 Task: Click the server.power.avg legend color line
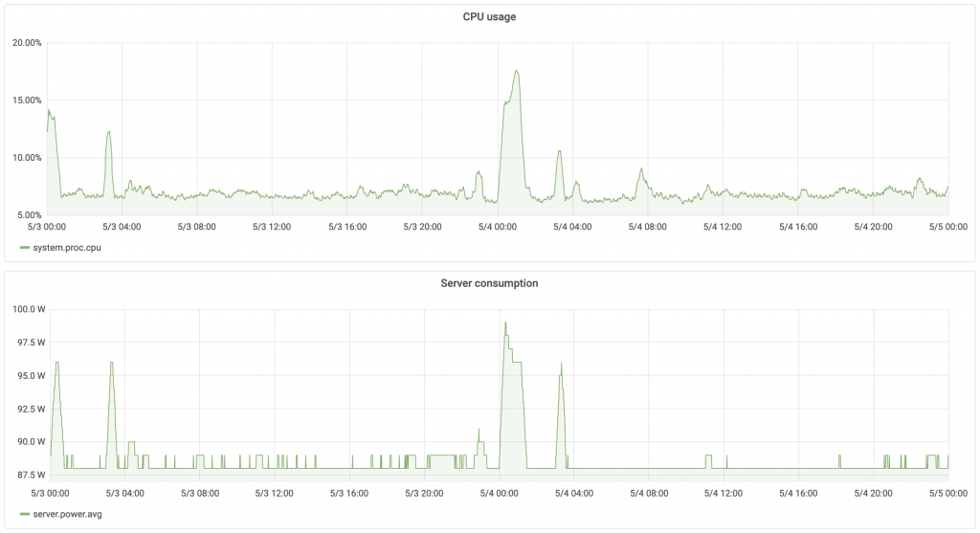(x=26, y=514)
